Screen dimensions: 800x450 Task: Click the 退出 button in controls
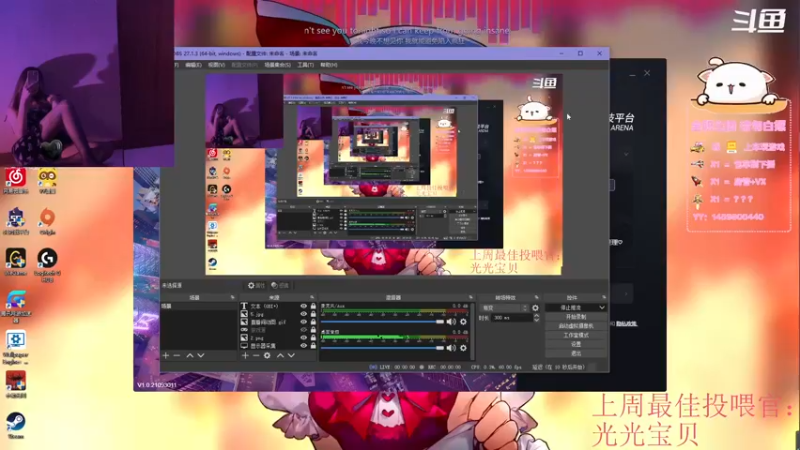(x=576, y=353)
